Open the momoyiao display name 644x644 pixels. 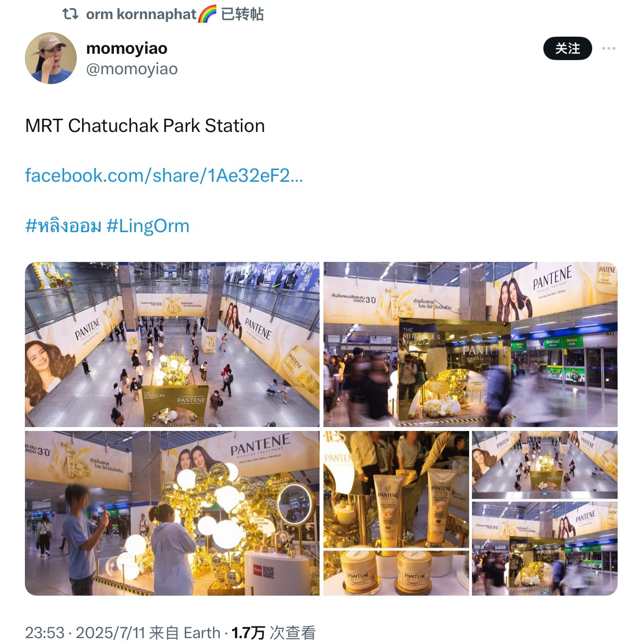pyautogui.click(x=127, y=48)
